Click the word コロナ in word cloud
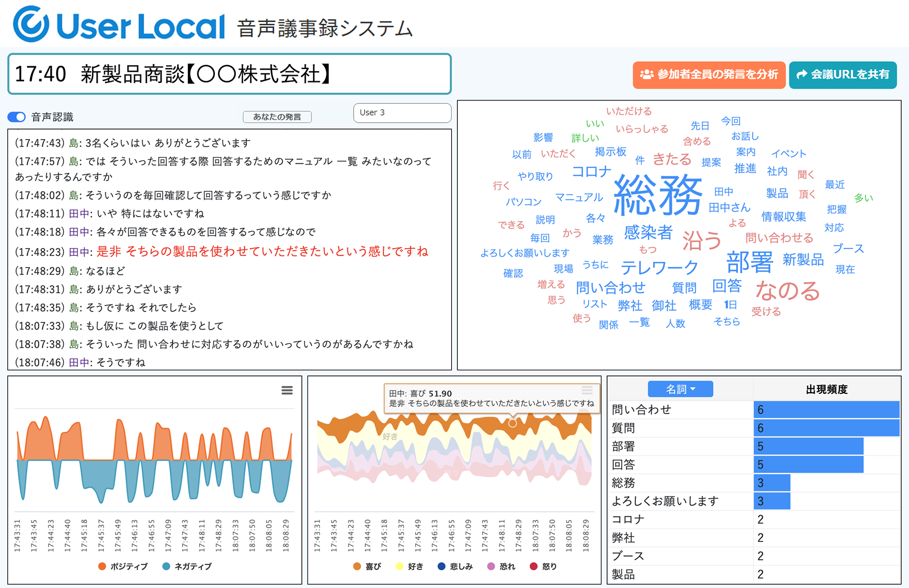Image resolution: width=909 pixels, height=588 pixels. tap(591, 171)
